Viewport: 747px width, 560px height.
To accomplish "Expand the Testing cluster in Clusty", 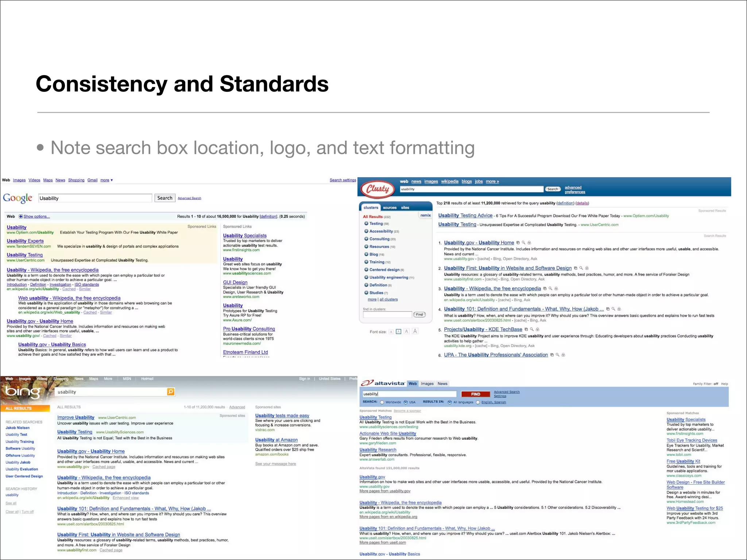I will pos(366,224).
